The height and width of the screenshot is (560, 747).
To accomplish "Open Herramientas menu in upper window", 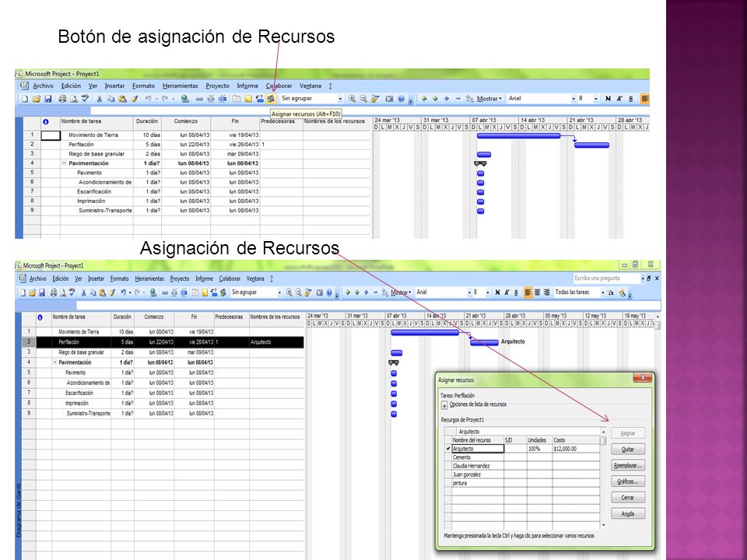I will (180, 86).
